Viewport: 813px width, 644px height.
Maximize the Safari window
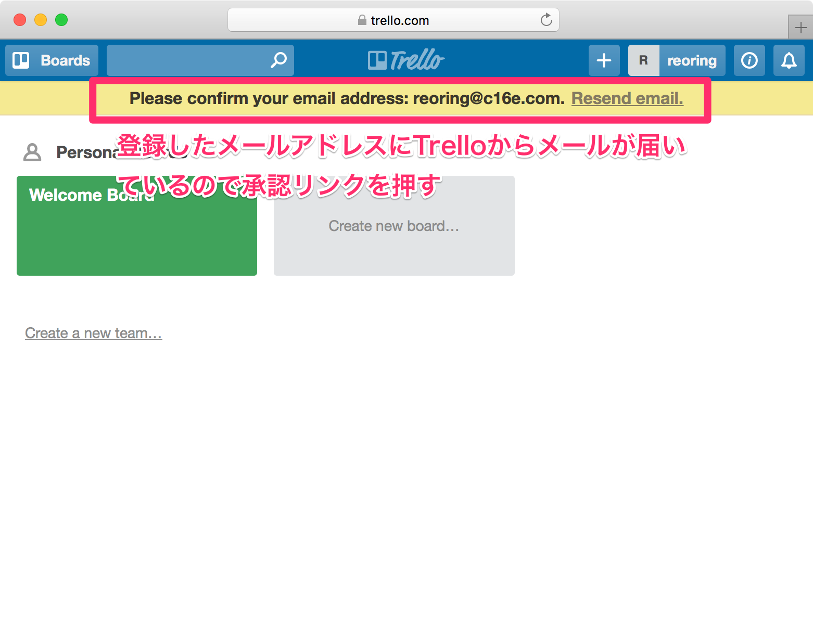tap(61, 20)
